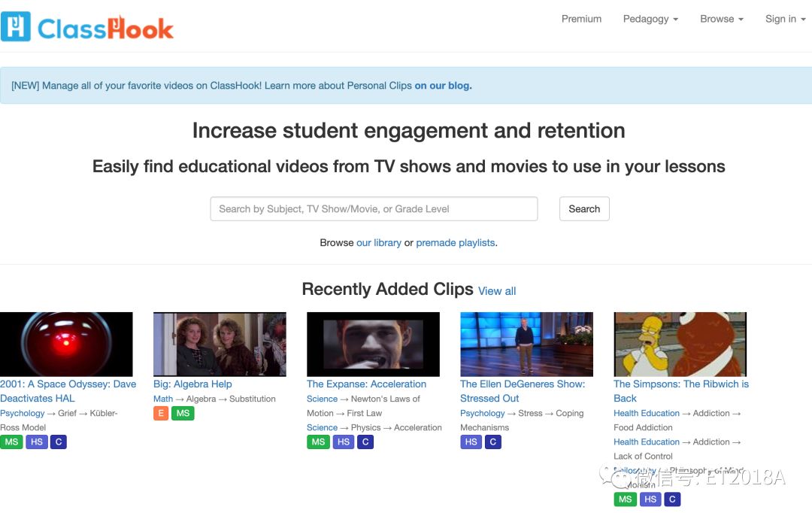Screen dimensions: 812x513
Task: Click C badge under The Expanse: Acceleration
Action: [365, 442]
